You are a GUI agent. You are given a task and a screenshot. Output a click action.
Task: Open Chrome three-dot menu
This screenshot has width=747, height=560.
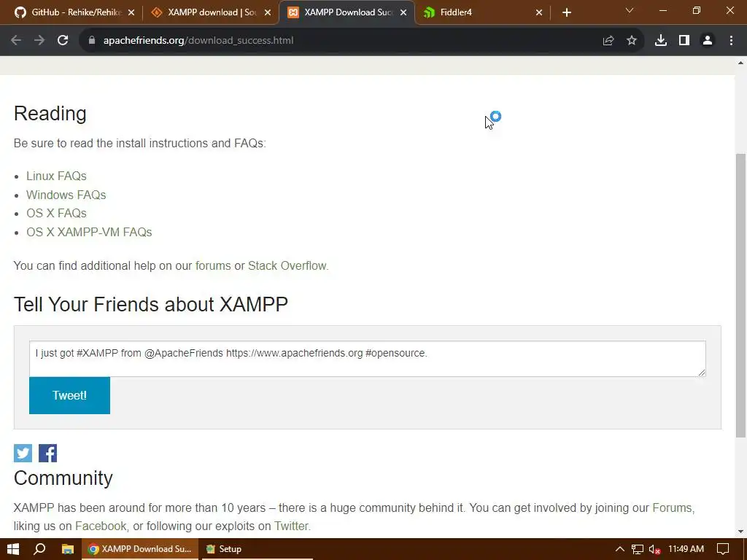[731, 41]
